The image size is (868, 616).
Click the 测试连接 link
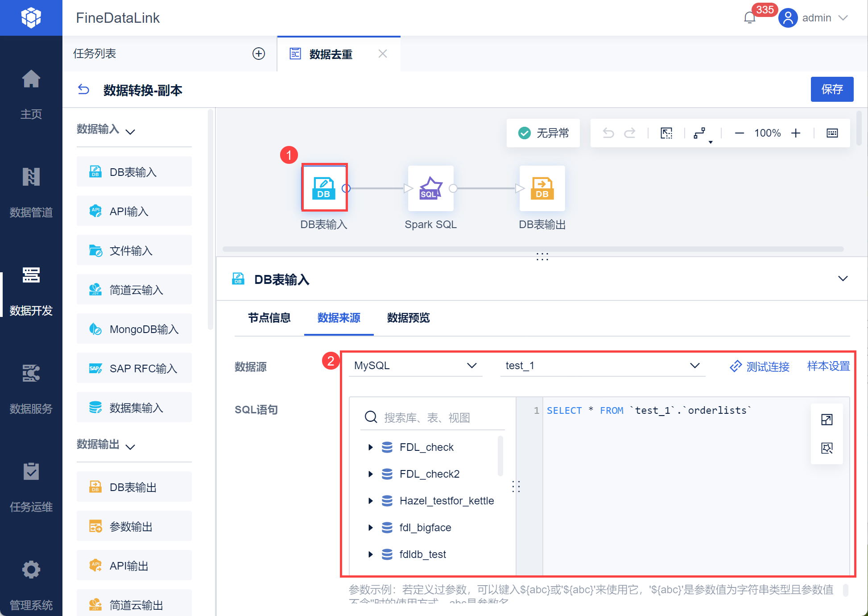pyautogui.click(x=760, y=366)
